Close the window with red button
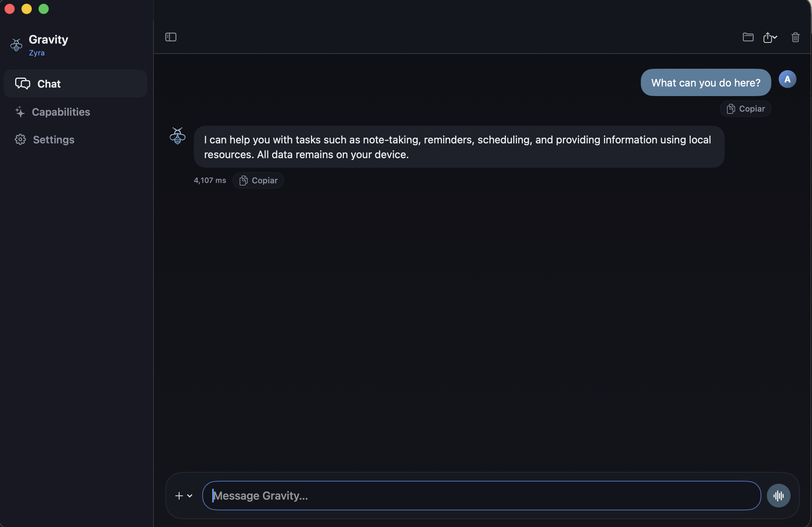812x527 pixels. 10,8
